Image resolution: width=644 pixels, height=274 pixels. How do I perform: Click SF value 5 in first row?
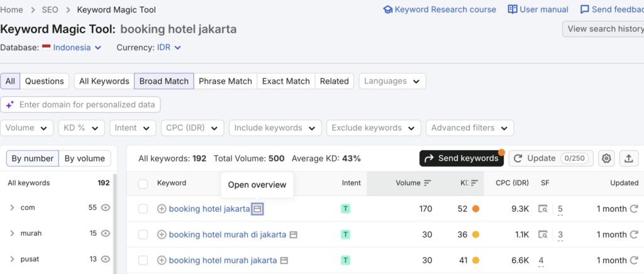[x=560, y=209]
